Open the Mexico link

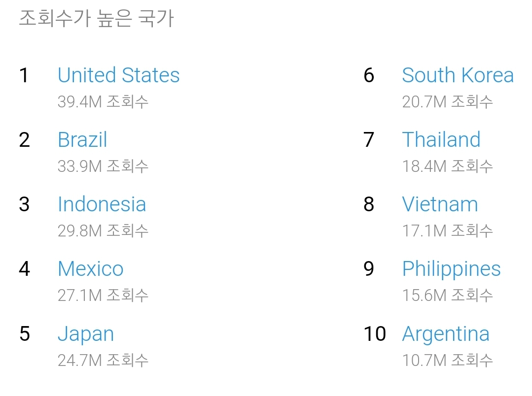point(90,269)
